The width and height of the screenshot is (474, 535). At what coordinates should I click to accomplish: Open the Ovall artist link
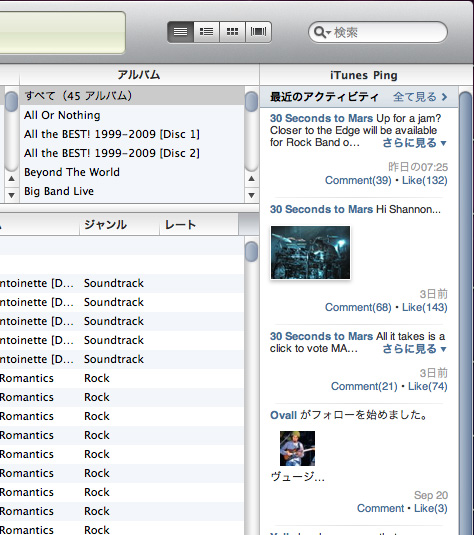(283, 415)
